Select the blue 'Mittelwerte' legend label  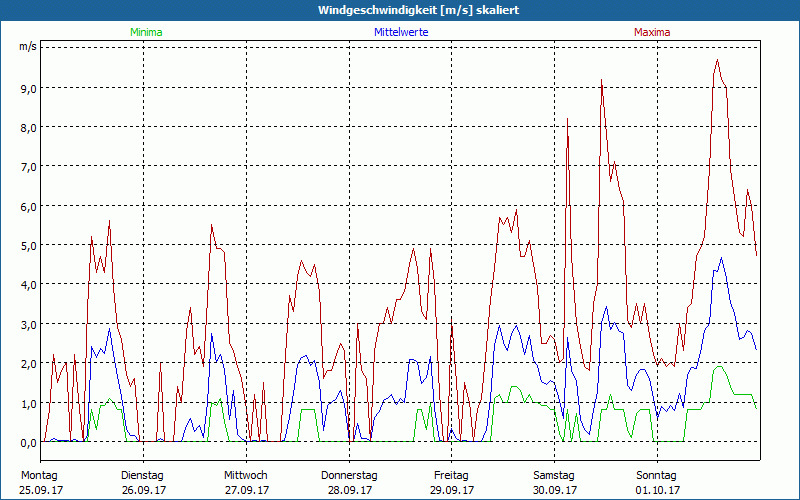point(401,32)
